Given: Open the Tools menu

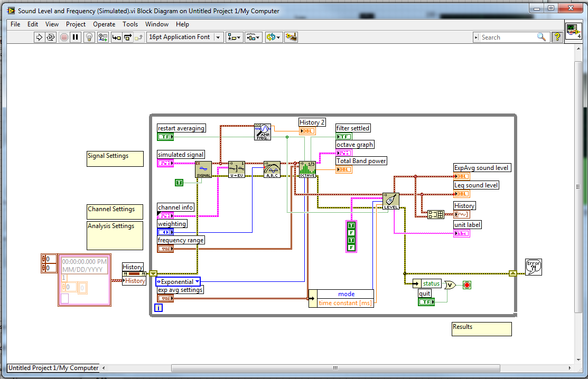Looking at the screenshot, I should 130,24.
